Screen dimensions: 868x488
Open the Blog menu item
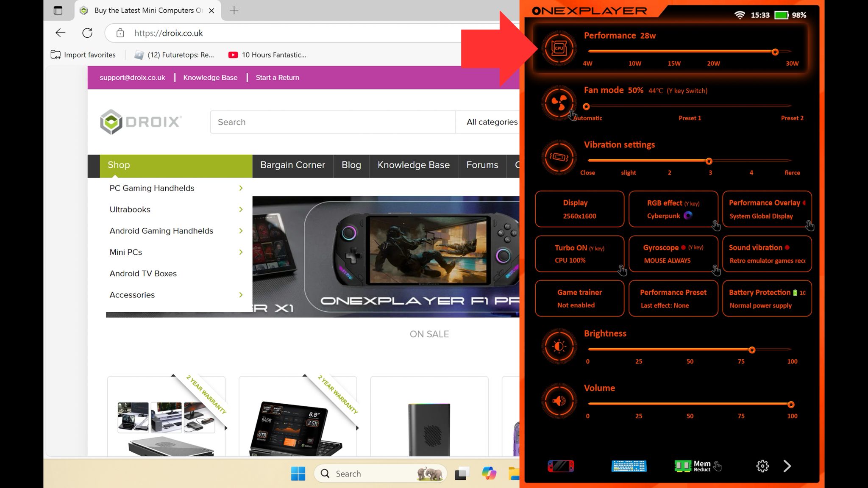[351, 165]
